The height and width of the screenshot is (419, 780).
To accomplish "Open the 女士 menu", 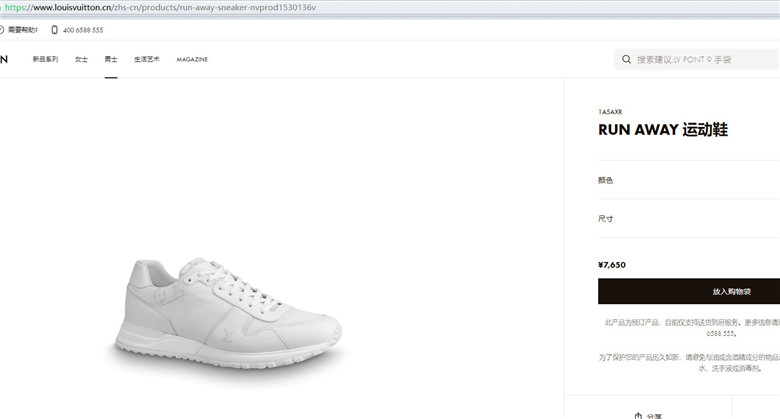I will pos(81,59).
